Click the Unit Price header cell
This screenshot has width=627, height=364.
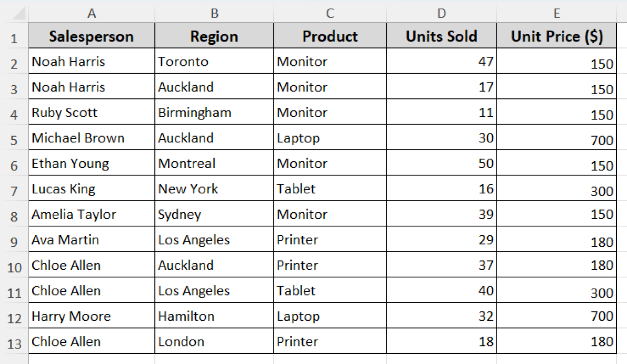(x=556, y=36)
